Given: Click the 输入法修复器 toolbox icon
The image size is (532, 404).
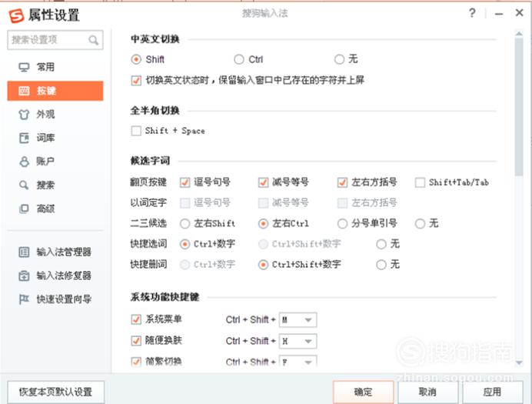Looking at the screenshot, I should (24, 275).
